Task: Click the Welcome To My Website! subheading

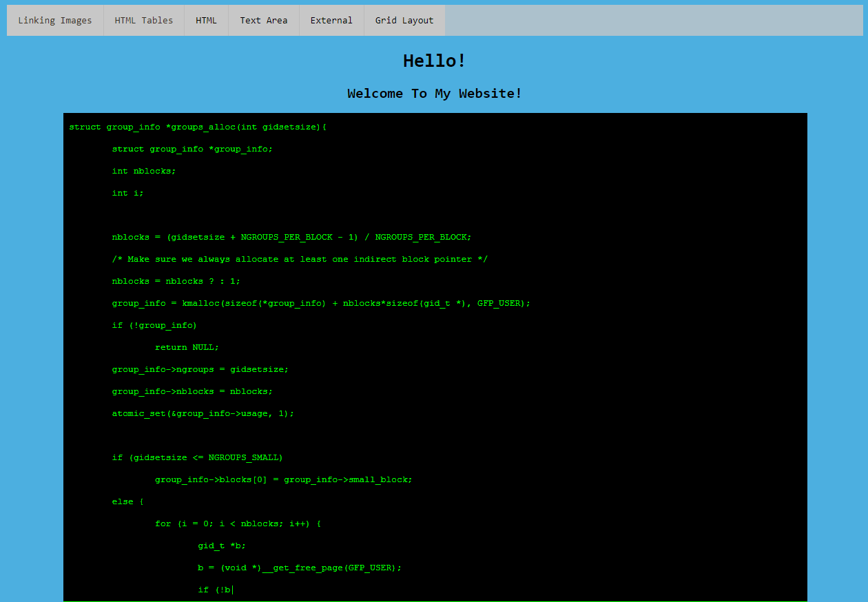Action: [x=435, y=94]
